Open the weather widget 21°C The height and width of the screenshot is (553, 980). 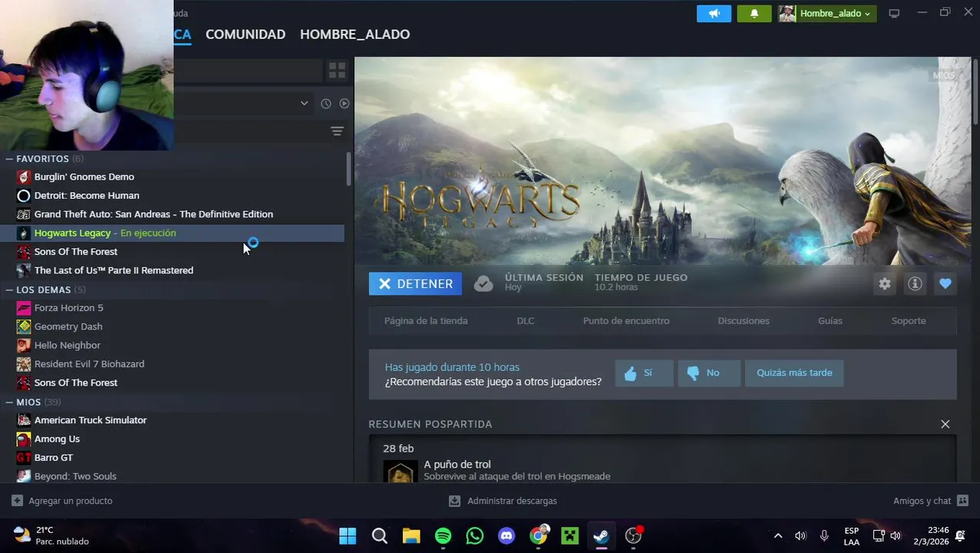(51, 535)
